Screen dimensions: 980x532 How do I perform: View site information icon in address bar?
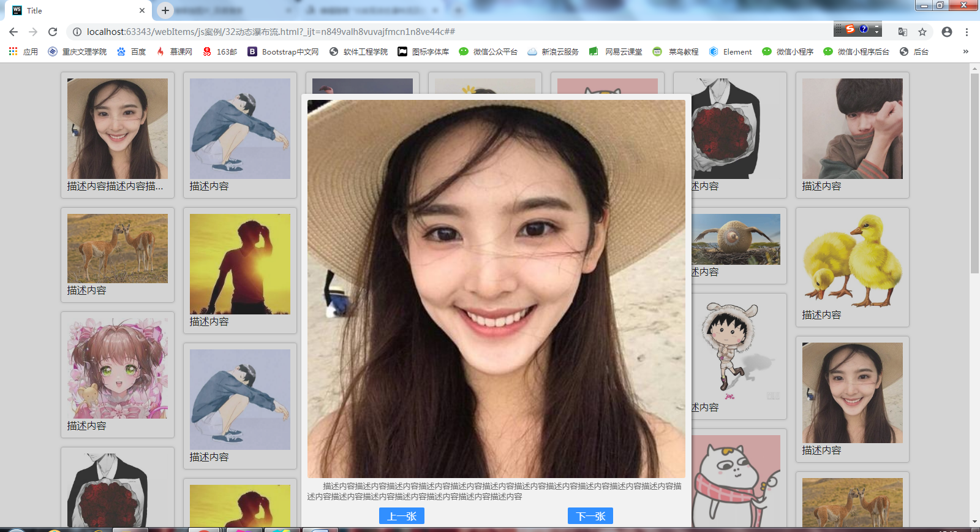[77, 32]
